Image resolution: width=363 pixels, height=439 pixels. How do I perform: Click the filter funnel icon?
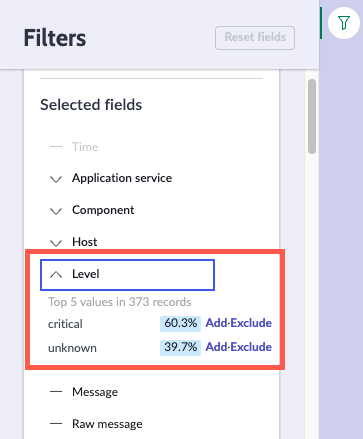pyautogui.click(x=344, y=23)
